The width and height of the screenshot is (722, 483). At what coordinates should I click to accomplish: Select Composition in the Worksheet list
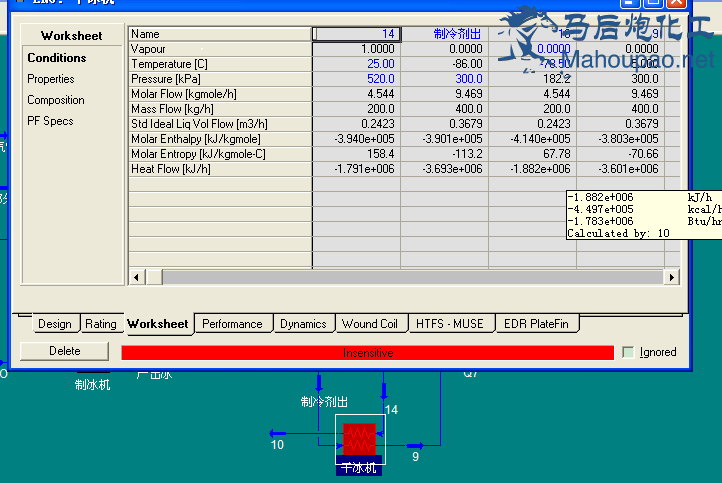[x=56, y=100]
